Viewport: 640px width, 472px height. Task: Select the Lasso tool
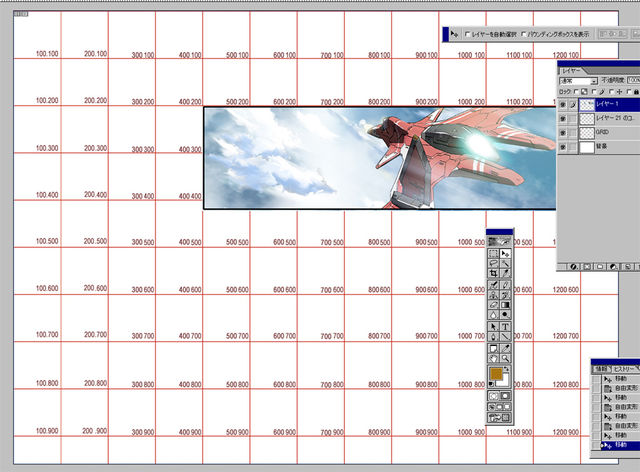[493, 263]
